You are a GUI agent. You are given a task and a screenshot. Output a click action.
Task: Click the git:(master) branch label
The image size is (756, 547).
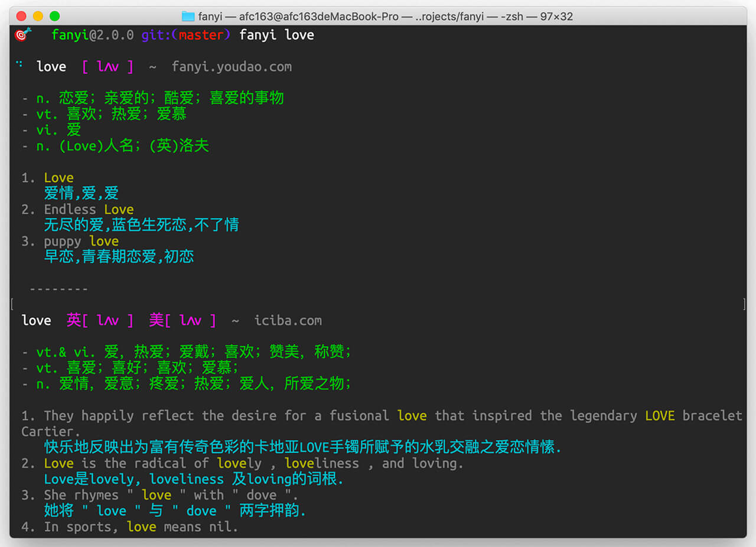point(185,35)
